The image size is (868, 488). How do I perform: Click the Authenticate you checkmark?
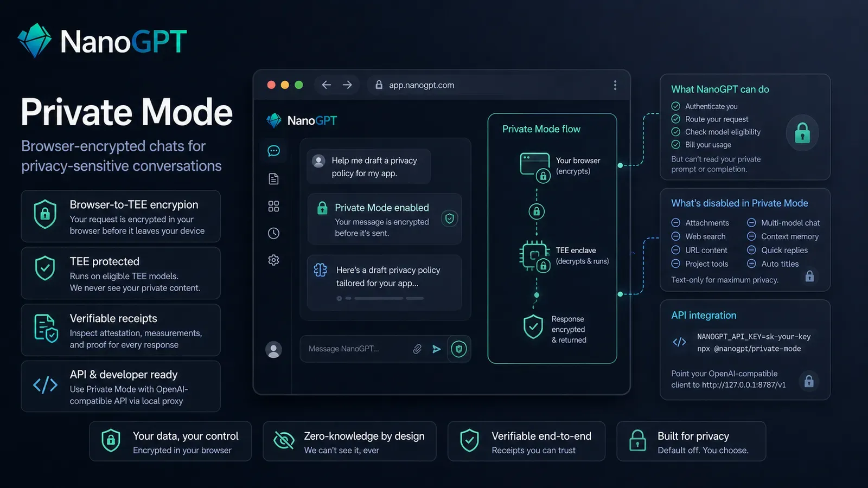point(675,106)
